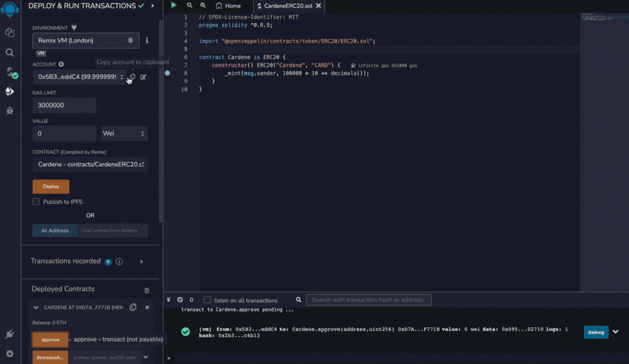The height and width of the screenshot is (364, 629).
Task: Copy account address to clipboard
Action: (132, 77)
